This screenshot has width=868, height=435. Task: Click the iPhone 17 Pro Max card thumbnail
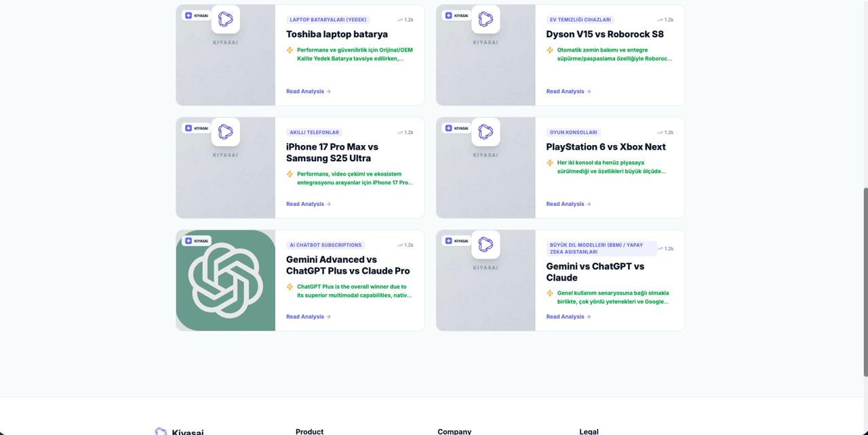point(226,167)
